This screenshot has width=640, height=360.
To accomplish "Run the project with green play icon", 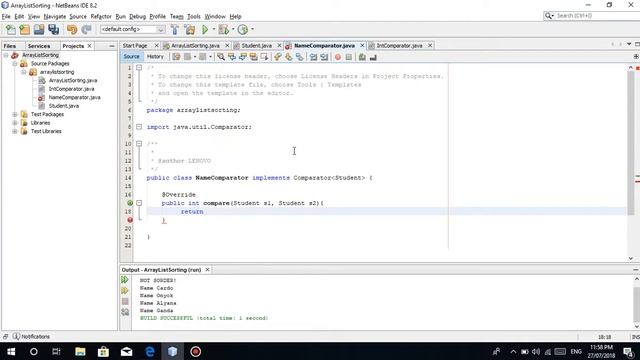I will [205, 29].
